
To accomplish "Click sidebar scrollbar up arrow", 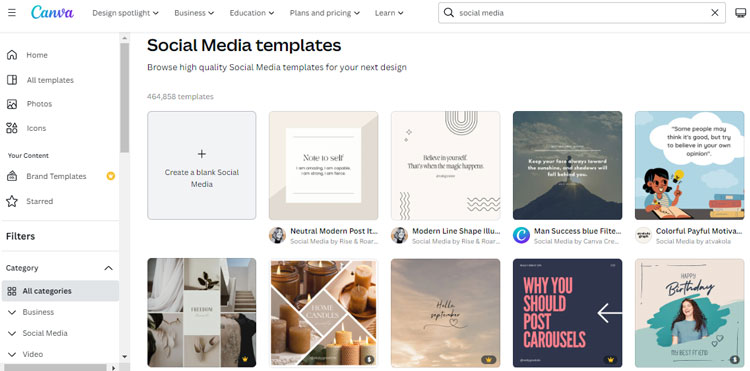I will [x=125, y=38].
